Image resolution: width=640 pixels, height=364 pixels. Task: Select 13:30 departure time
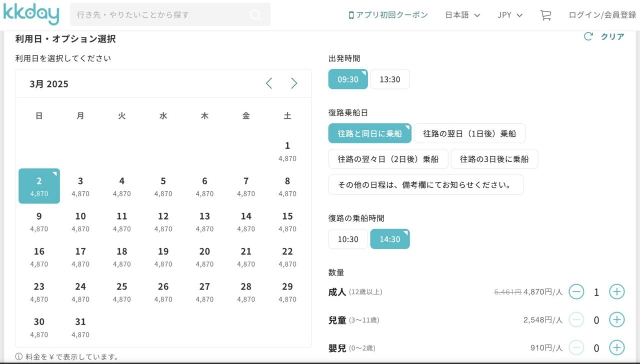click(x=390, y=79)
